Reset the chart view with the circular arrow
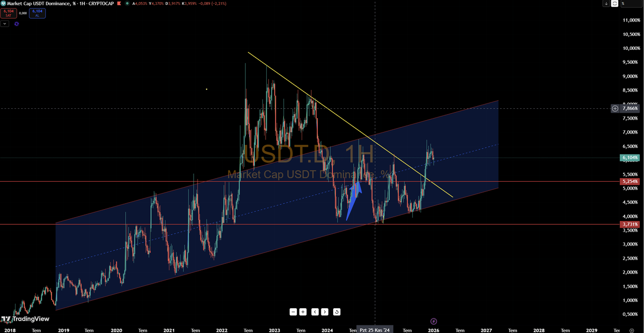 click(x=336, y=312)
